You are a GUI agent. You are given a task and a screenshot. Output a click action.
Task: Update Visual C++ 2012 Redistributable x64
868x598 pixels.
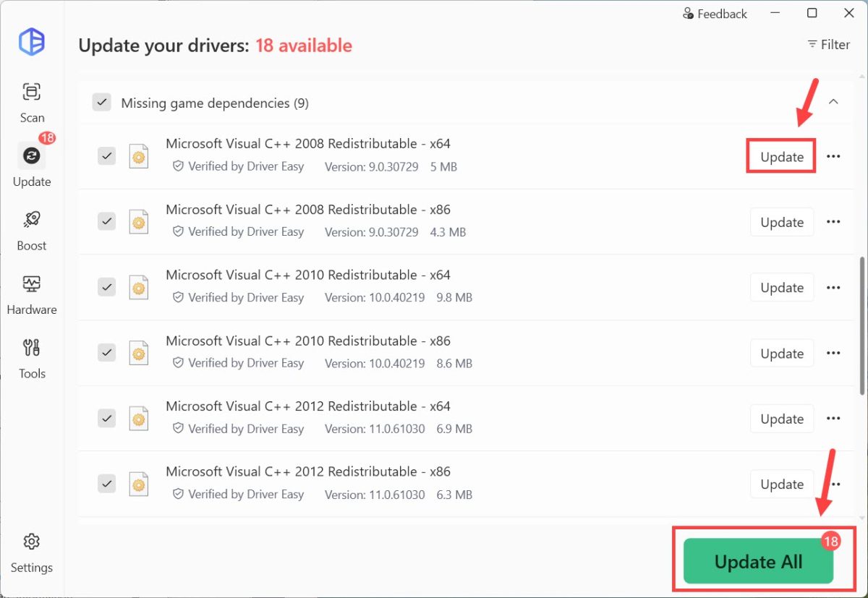(x=782, y=419)
